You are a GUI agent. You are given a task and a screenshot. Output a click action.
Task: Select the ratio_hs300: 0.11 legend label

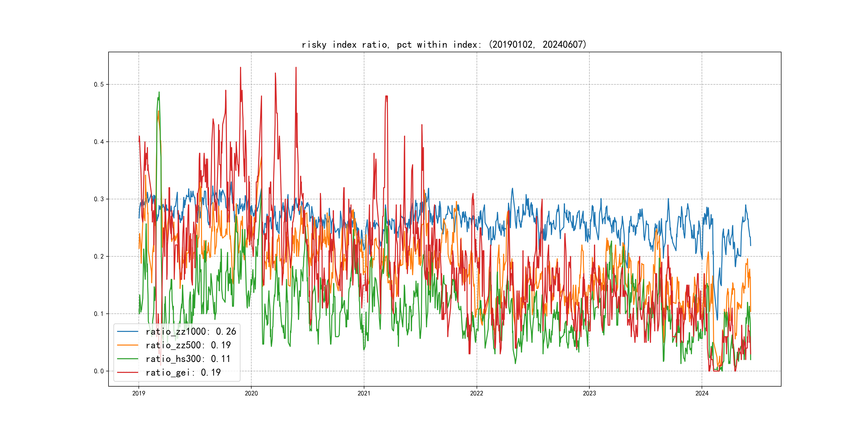[x=188, y=359]
